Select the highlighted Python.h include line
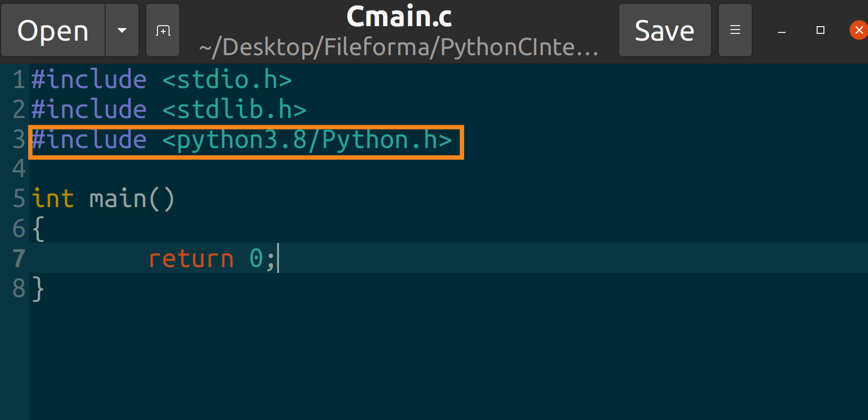This screenshot has width=868, height=420. [241, 140]
